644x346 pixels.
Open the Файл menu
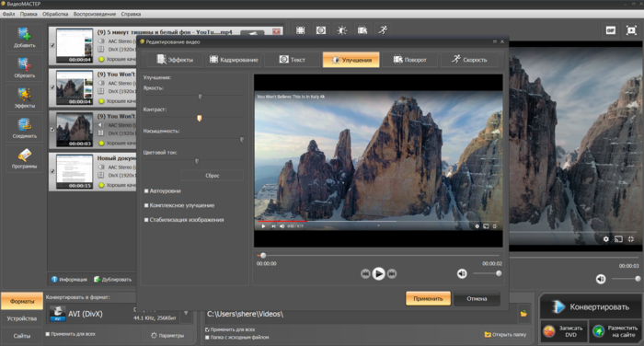pos(8,14)
